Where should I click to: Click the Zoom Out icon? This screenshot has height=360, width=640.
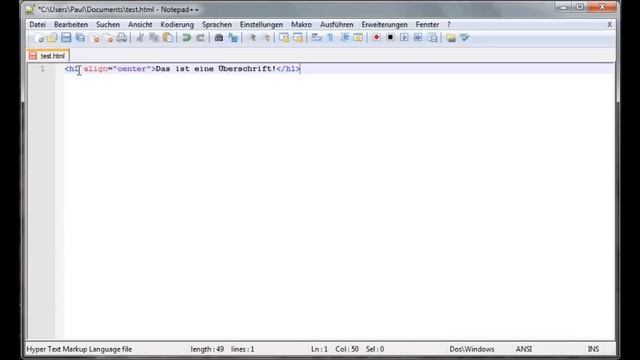tap(266, 38)
